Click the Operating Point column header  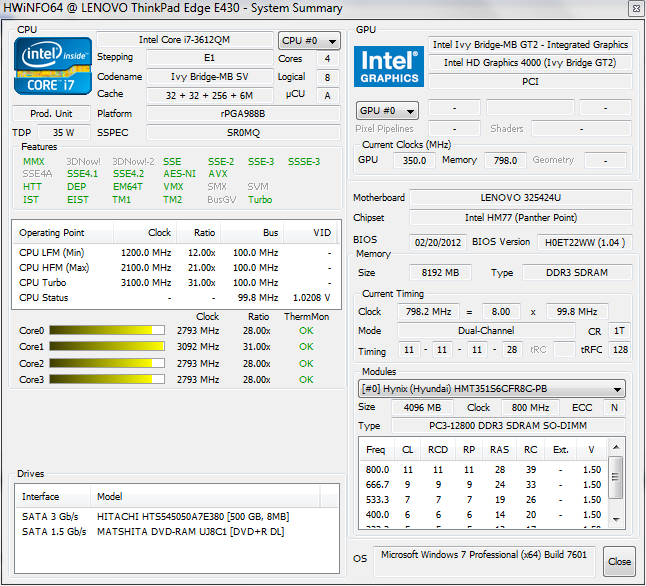pos(52,233)
